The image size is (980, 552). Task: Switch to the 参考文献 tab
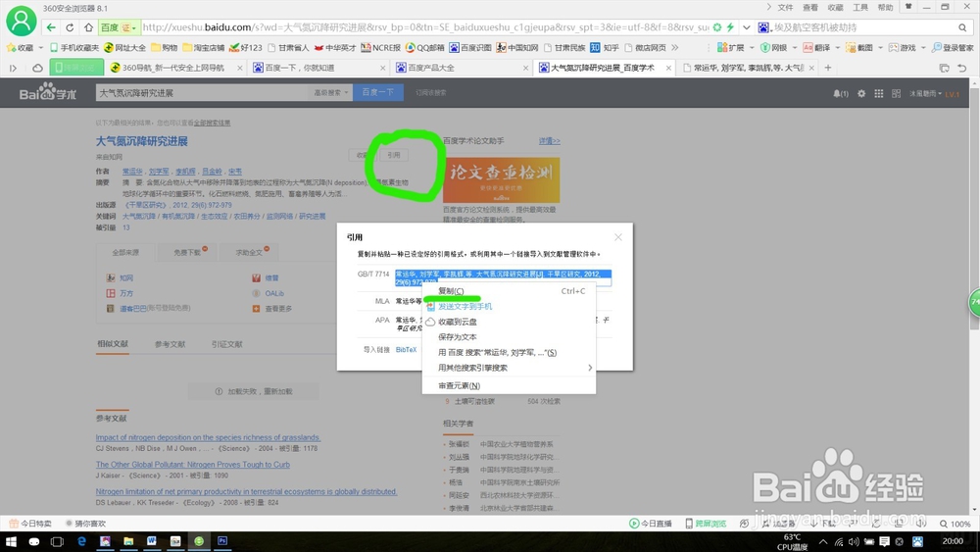[x=170, y=344]
